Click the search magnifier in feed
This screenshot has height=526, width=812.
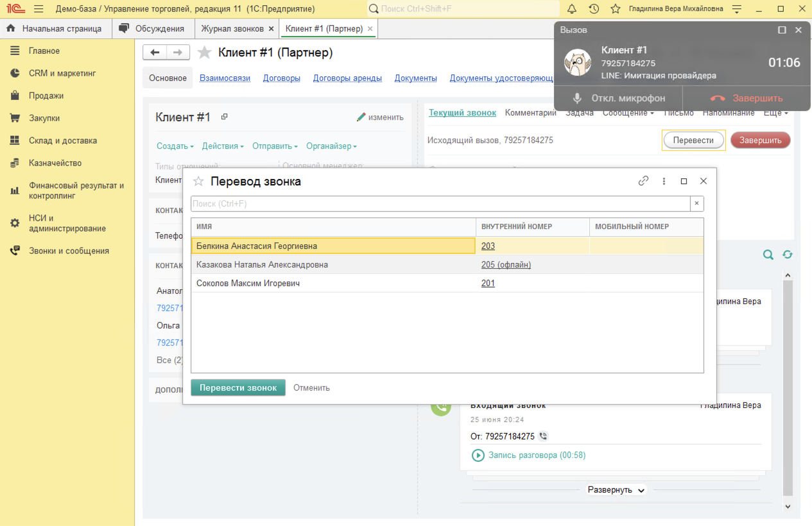pyautogui.click(x=768, y=255)
